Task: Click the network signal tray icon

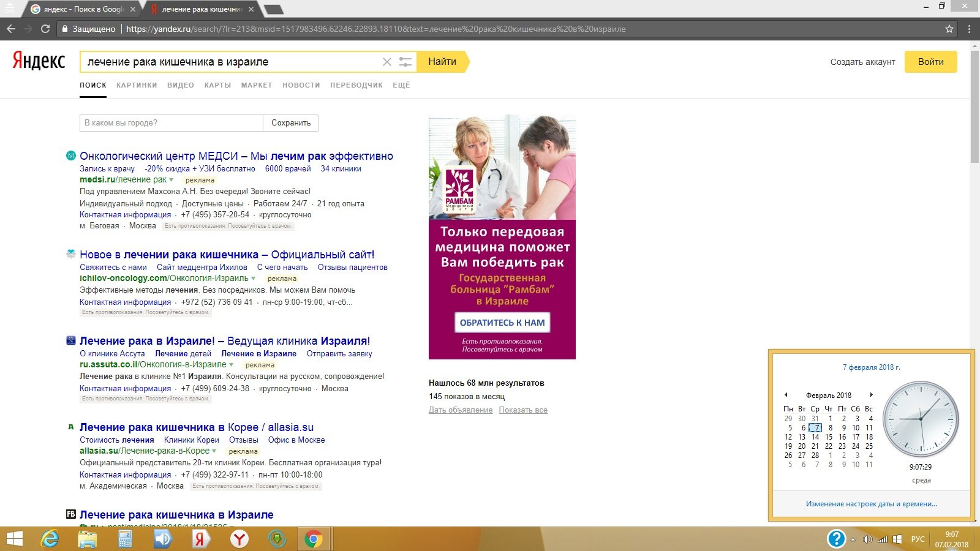Action: click(x=883, y=539)
